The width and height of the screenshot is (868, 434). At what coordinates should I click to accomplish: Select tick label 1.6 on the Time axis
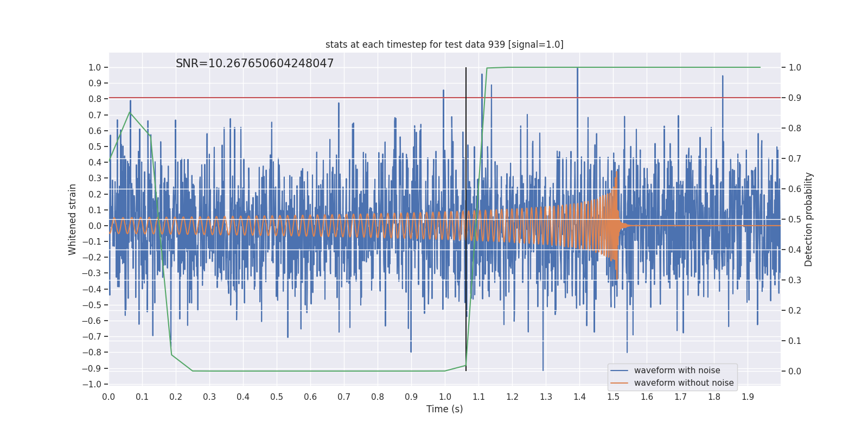pos(647,397)
